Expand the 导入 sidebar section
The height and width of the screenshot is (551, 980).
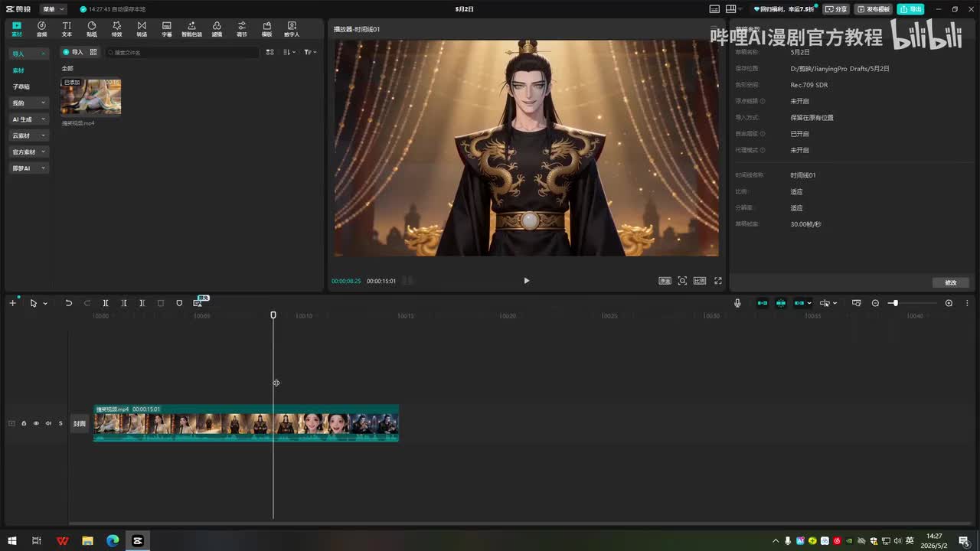pos(29,54)
